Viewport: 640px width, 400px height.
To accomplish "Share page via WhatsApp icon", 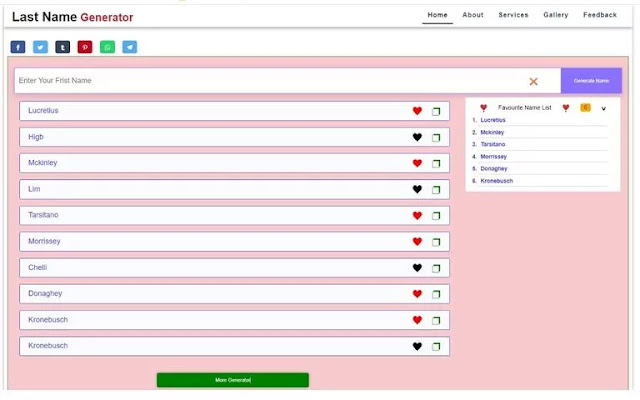I will [107, 47].
